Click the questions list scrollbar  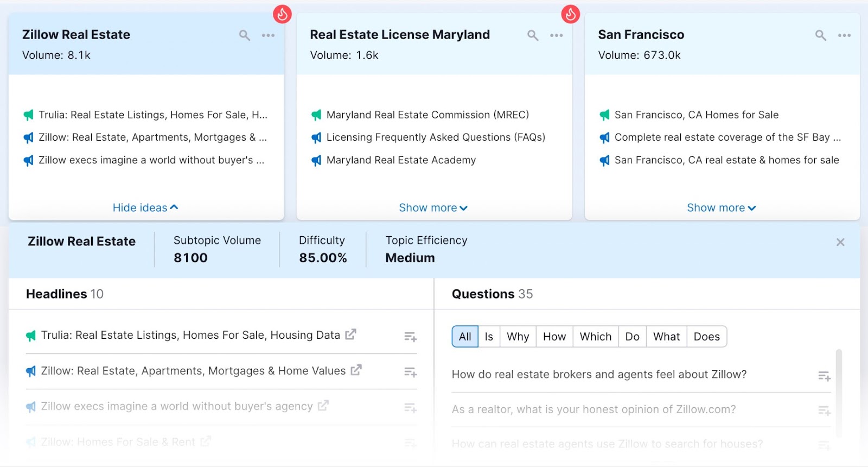pos(839,392)
